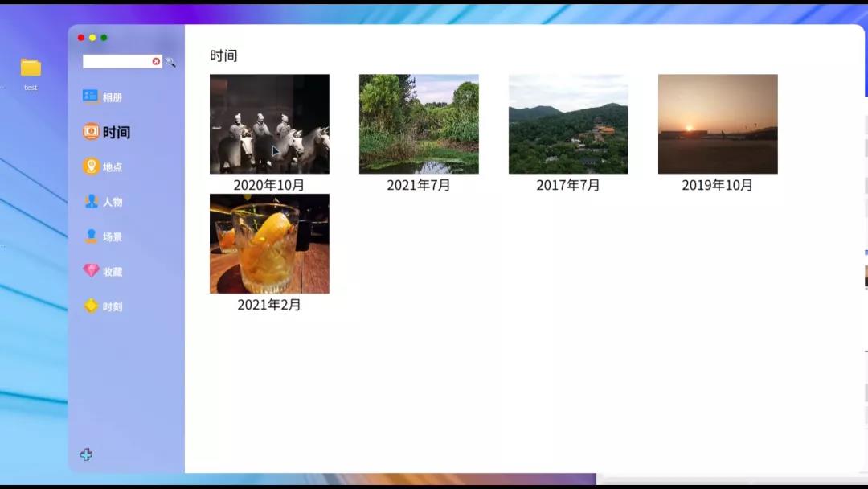Open the 2019年10月 sunset photo group
868x489 pixels.
coord(718,124)
